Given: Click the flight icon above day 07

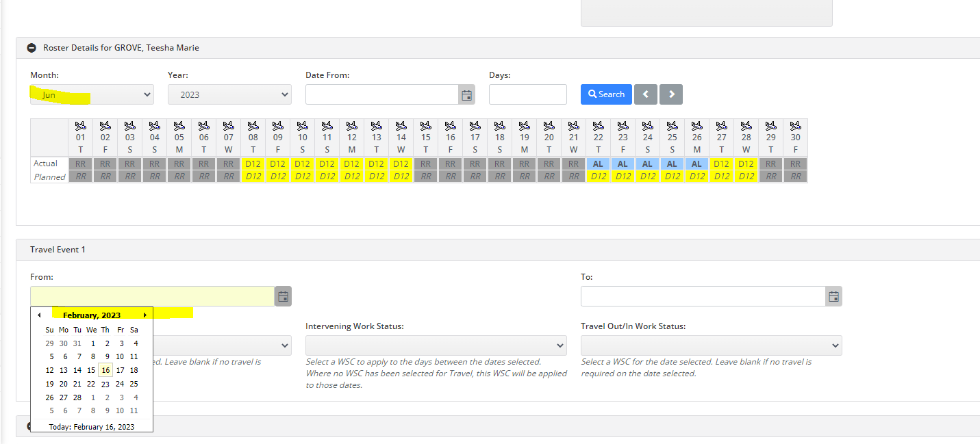Looking at the screenshot, I should click(229, 126).
